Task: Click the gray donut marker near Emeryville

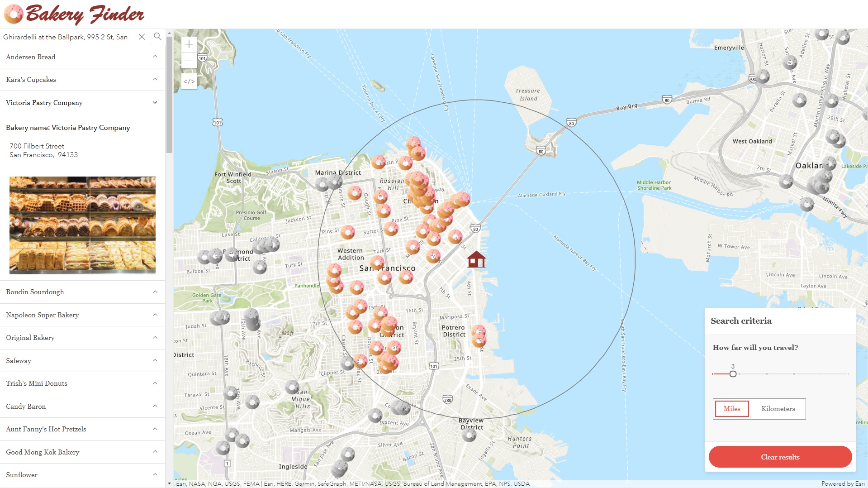Action: [763, 76]
